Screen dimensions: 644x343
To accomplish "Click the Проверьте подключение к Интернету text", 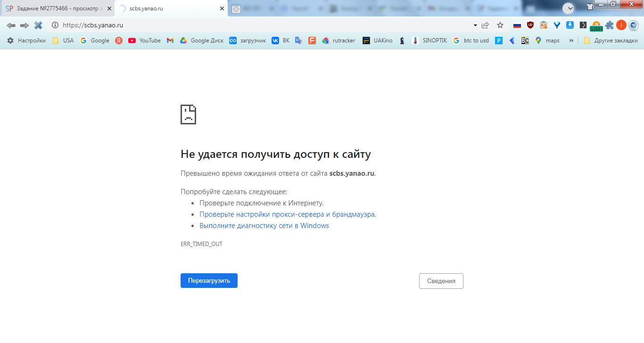I will point(262,203).
